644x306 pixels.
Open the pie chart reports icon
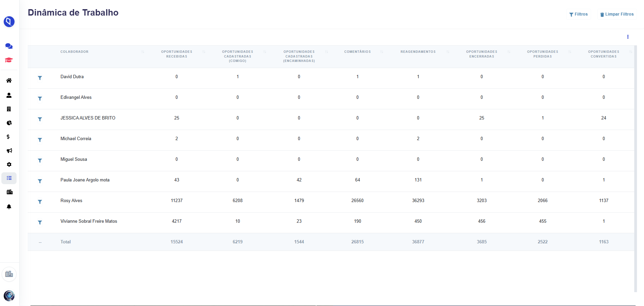[x=9, y=123]
